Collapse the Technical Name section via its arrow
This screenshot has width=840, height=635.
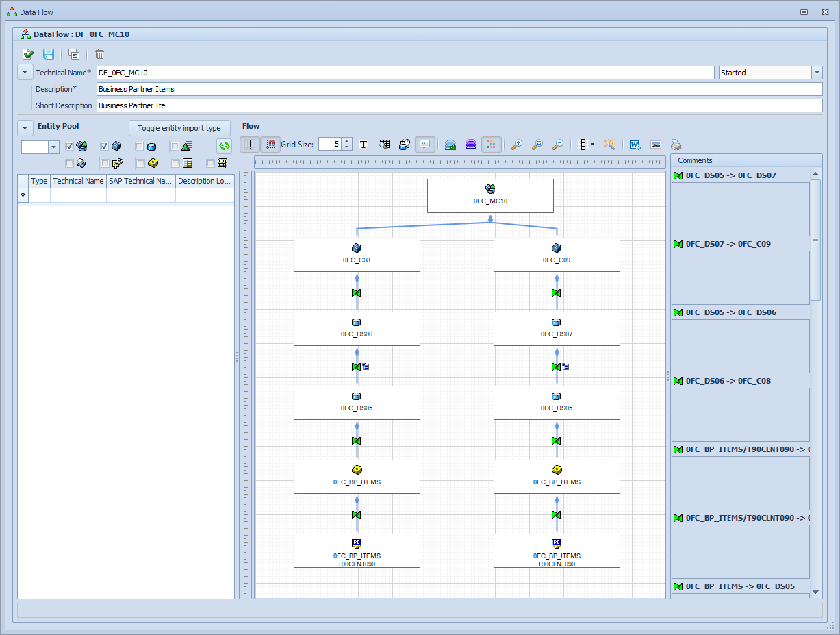25,72
